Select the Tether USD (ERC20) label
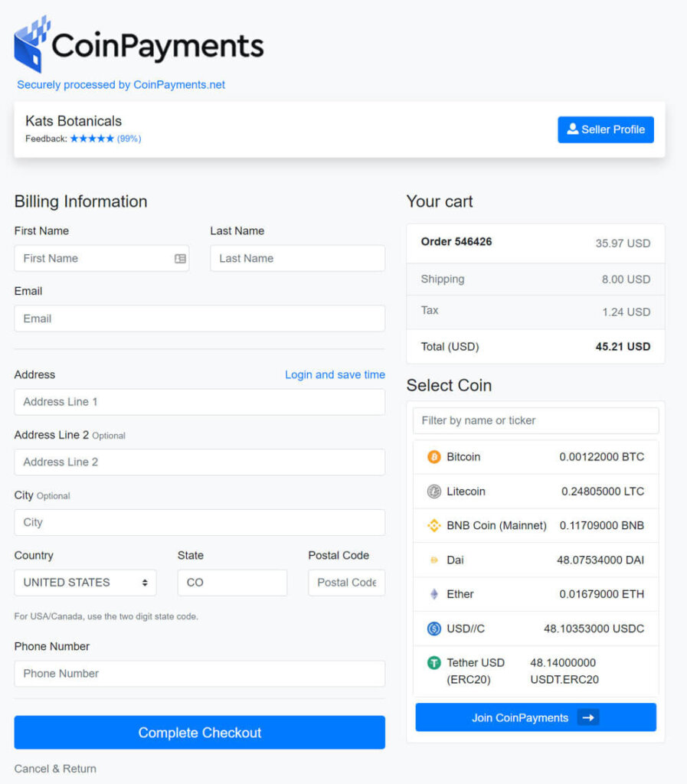 [476, 671]
